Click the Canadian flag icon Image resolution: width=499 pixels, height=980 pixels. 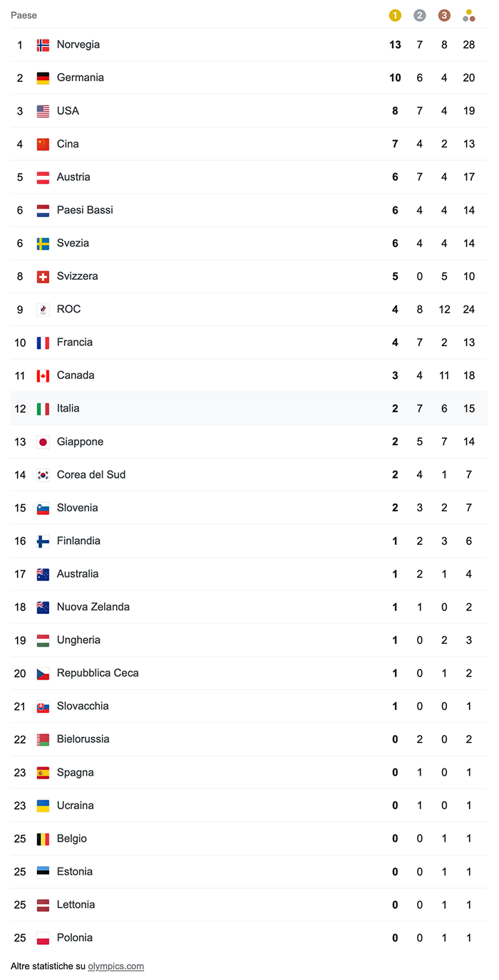click(x=43, y=375)
